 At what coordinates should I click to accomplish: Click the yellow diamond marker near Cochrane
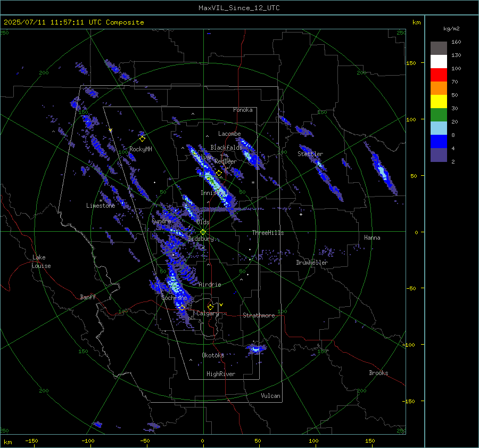tap(182, 307)
